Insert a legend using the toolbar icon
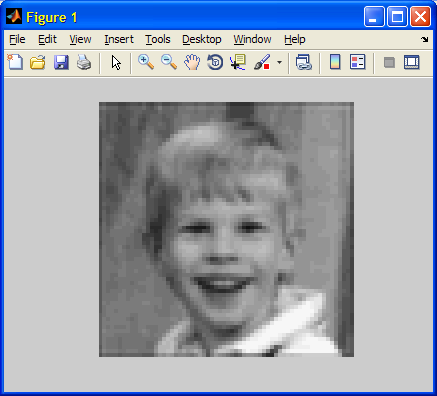 coord(358,62)
